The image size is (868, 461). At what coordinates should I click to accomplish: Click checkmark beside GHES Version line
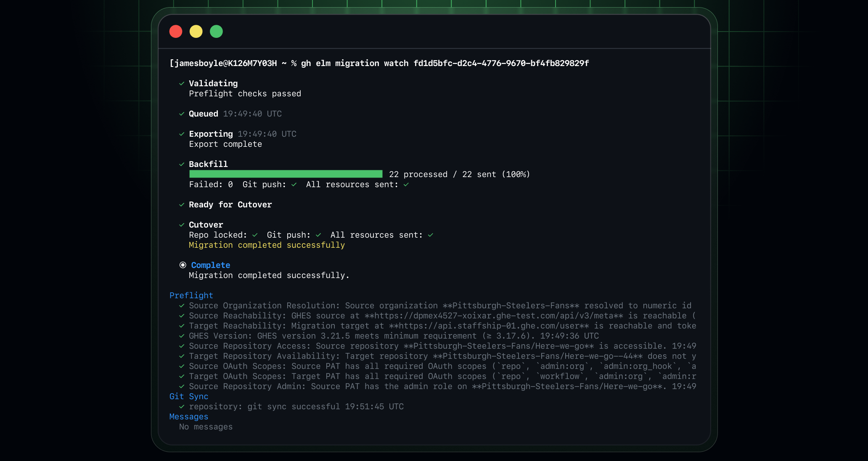point(182,336)
